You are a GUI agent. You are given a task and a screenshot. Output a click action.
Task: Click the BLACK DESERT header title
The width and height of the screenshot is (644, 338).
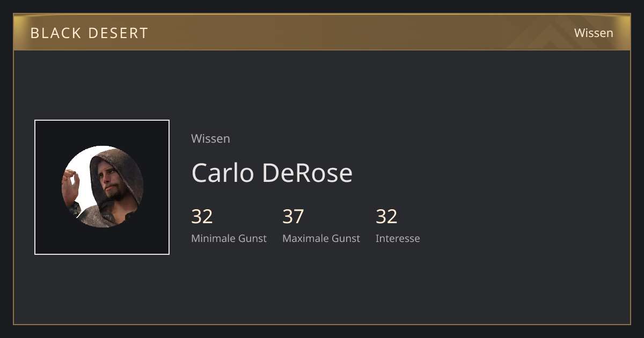pyautogui.click(x=89, y=33)
